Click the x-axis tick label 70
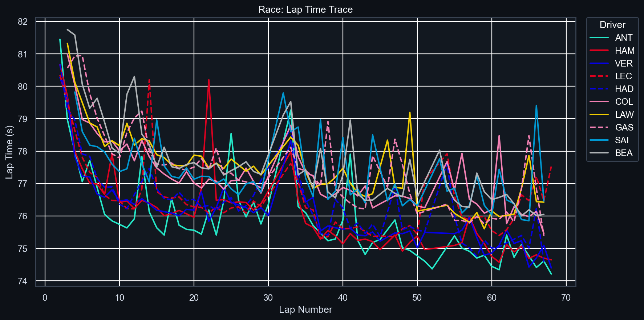This screenshot has height=320, width=644. coord(566,298)
